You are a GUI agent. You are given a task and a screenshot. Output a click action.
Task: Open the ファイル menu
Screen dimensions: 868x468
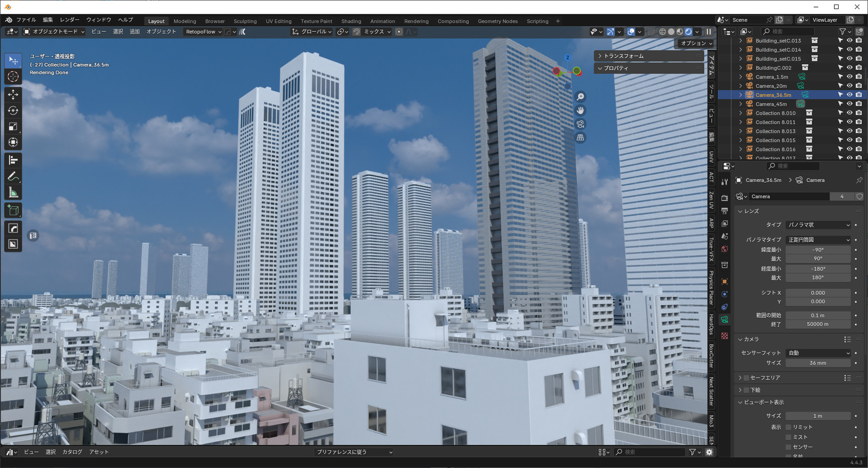point(26,20)
